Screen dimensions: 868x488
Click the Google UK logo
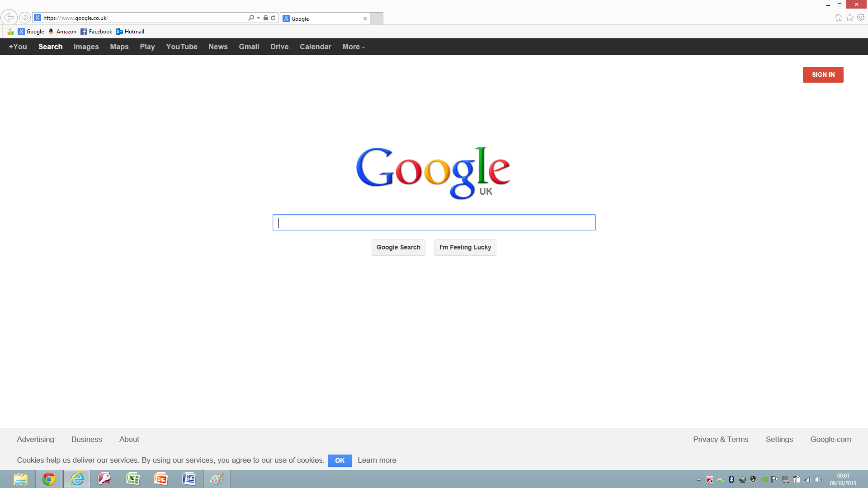(x=433, y=173)
